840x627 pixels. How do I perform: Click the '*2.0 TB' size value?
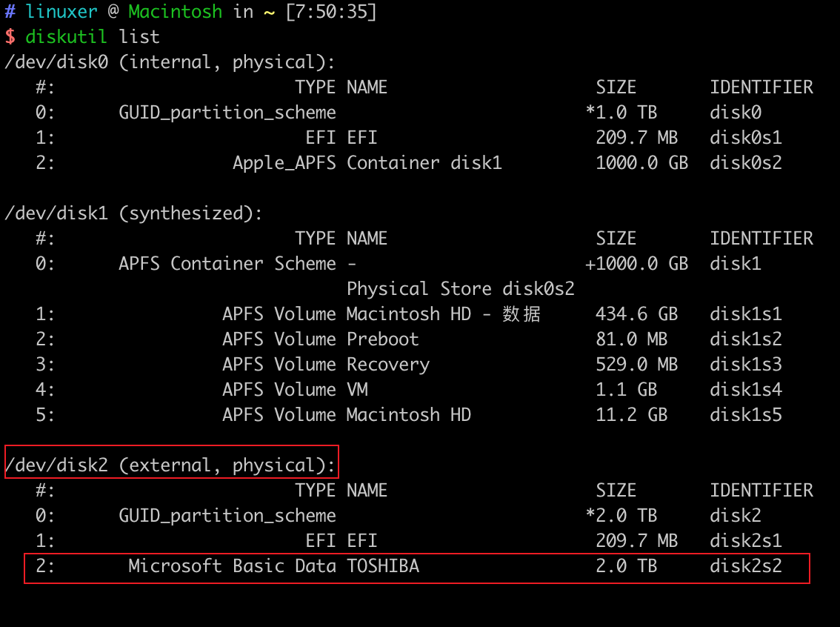click(x=621, y=516)
